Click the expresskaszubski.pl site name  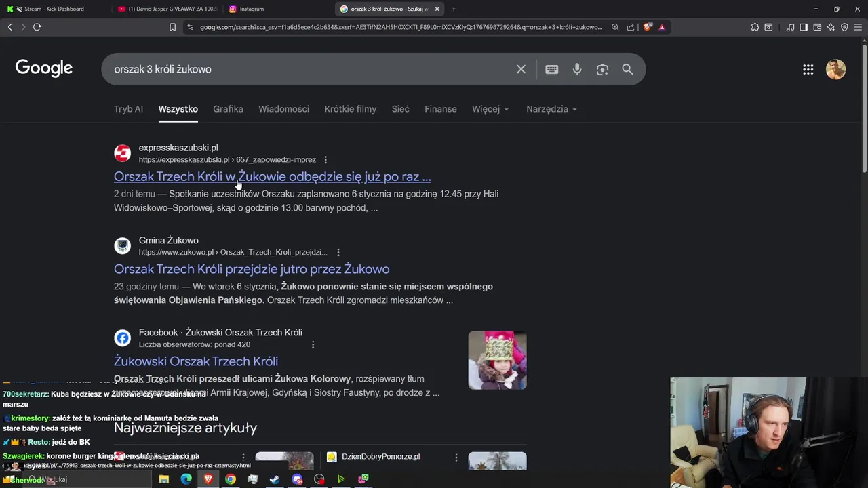(x=178, y=148)
